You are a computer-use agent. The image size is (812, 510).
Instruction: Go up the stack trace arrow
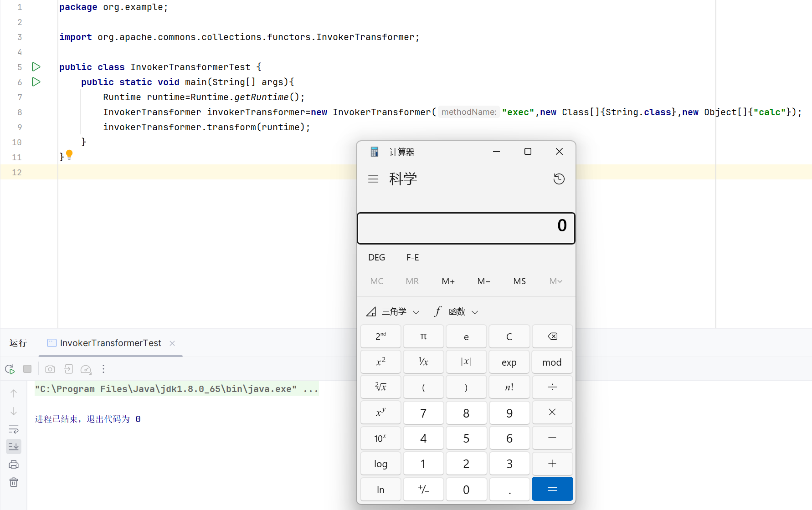coord(14,393)
